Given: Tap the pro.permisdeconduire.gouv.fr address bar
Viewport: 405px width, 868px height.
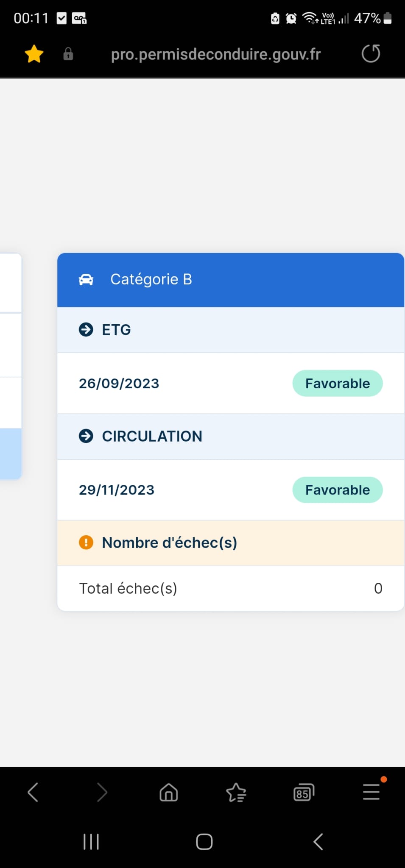Looking at the screenshot, I should [x=215, y=54].
